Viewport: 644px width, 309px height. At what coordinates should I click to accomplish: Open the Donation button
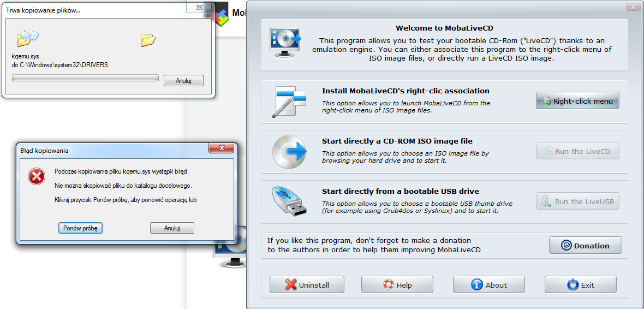click(x=585, y=245)
